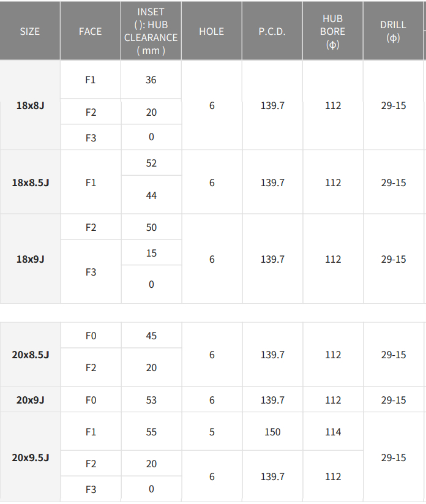The height and width of the screenshot is (504, 426).
Task: Click the inset value 36 cell
Action: [151, 80]
